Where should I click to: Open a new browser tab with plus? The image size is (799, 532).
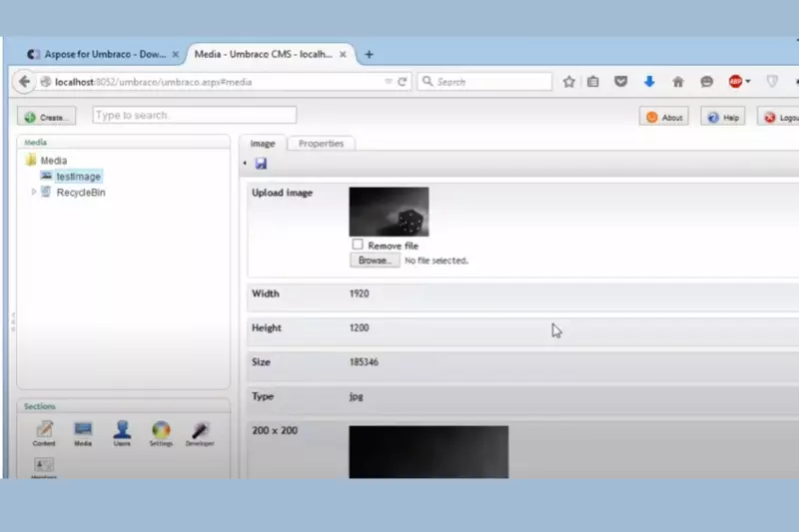369,54
